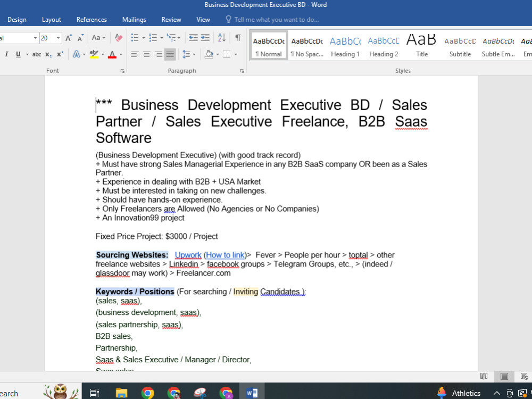The image size is (532, 399).
Task: Toggle subscript formatting
Action: 48,54
